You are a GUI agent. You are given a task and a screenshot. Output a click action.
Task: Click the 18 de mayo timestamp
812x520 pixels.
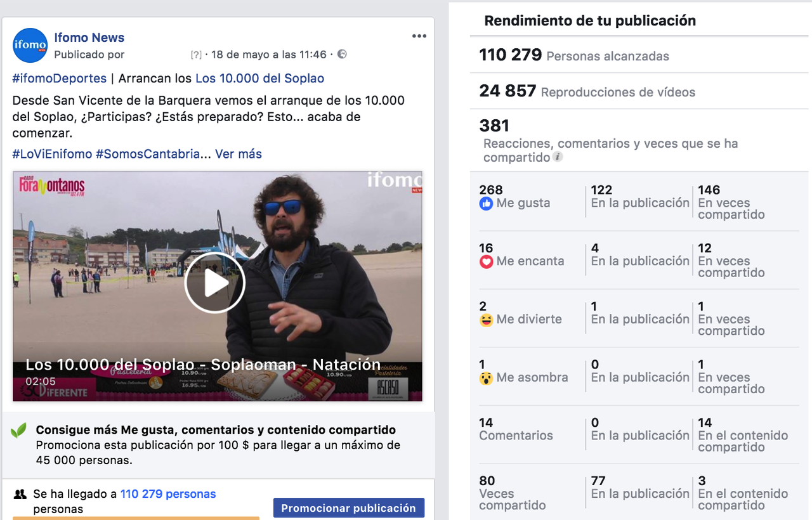point(269,55)
